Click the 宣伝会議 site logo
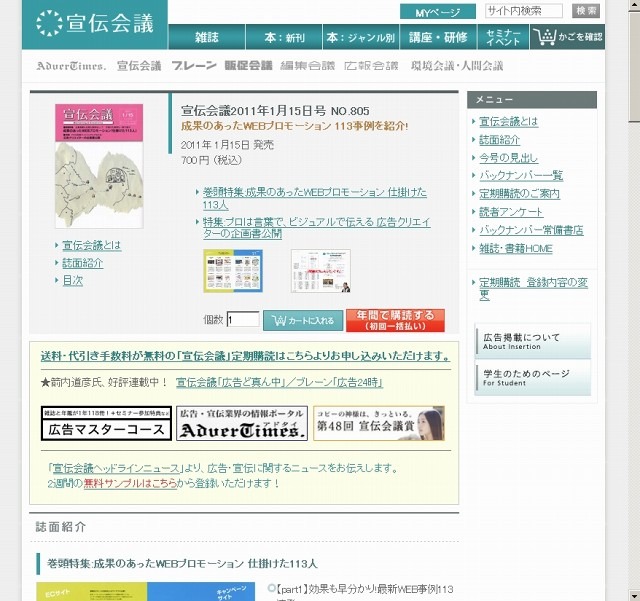Viewport: 640px width, 601px height. tap(95, 24)
